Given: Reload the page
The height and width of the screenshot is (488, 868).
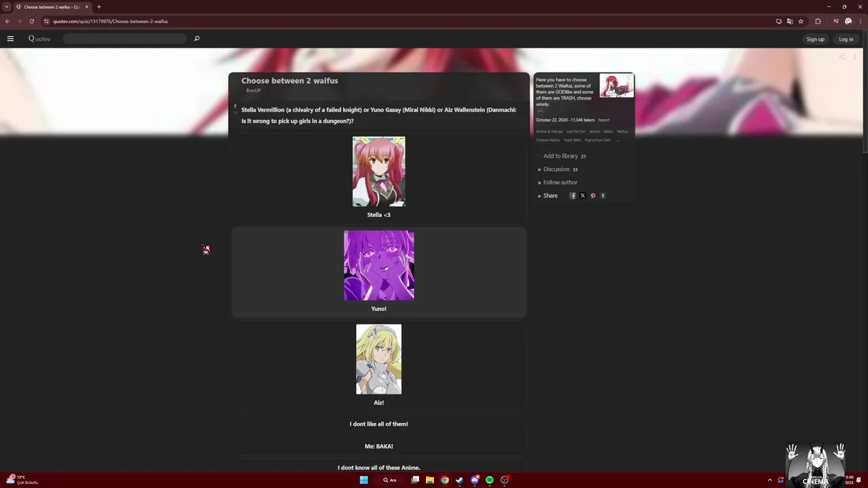Looking at the screenshot, I should pos(31,21).
